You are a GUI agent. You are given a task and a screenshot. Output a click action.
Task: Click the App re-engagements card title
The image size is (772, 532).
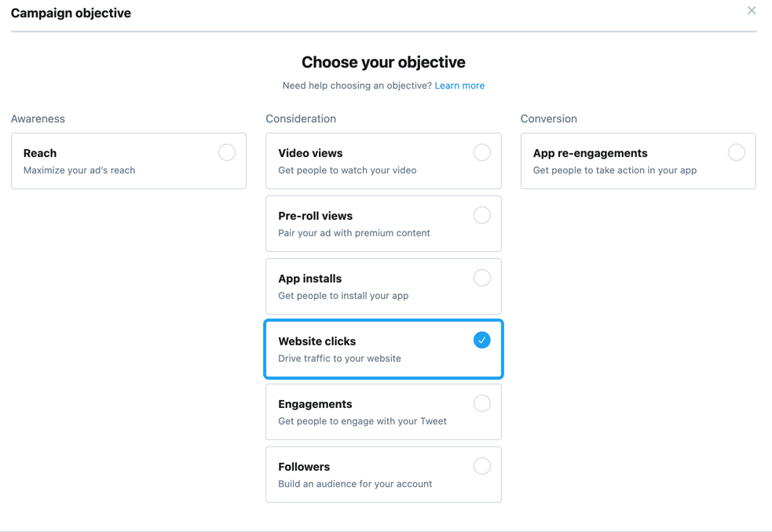click(x=591, y=153)
